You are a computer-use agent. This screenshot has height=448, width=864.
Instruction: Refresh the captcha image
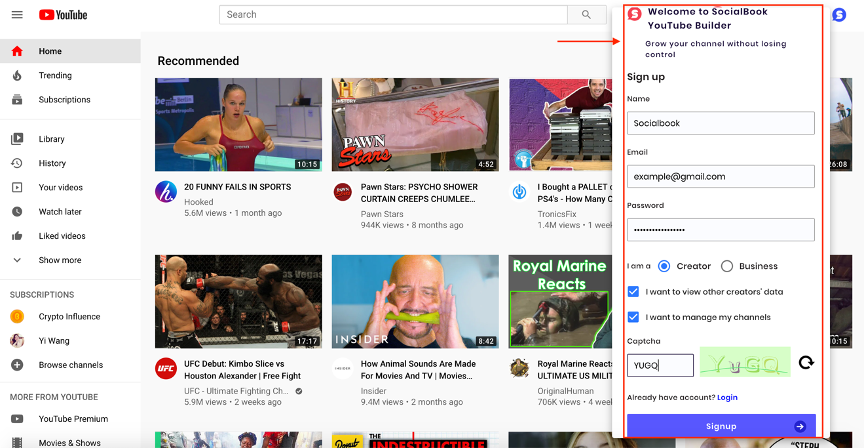click(x=806, y=362)
